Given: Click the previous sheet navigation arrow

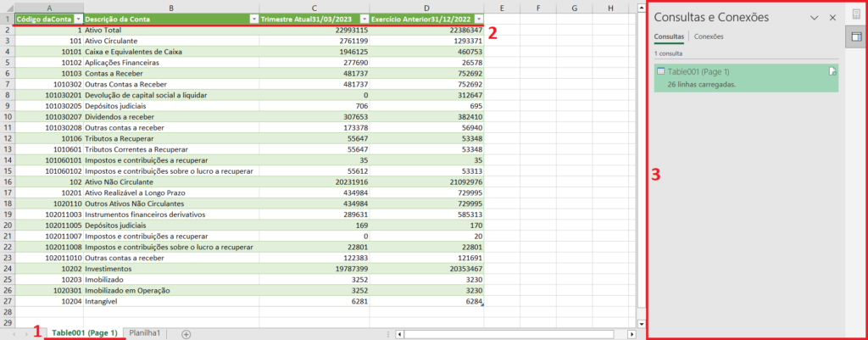Looking at the screenshot, I should pos(12,334).
